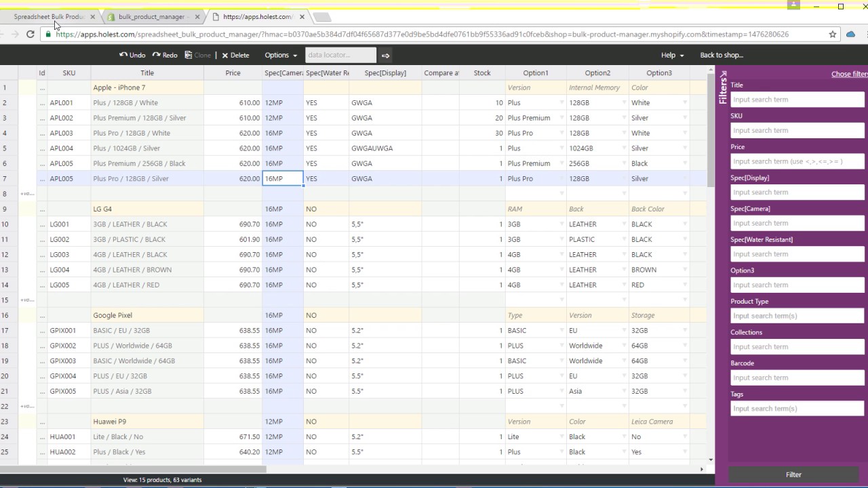Click the arrow icon beside data locator field

pos(385,55)
